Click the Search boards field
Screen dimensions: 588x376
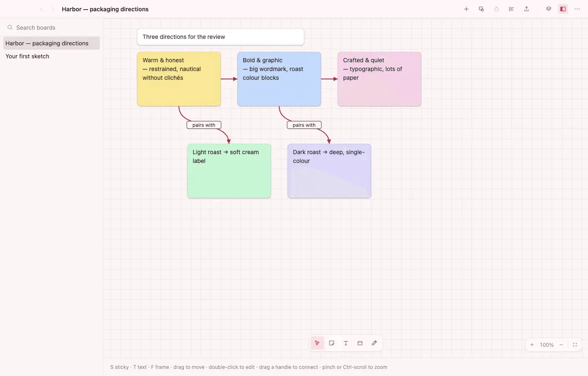tap(51, 28)
